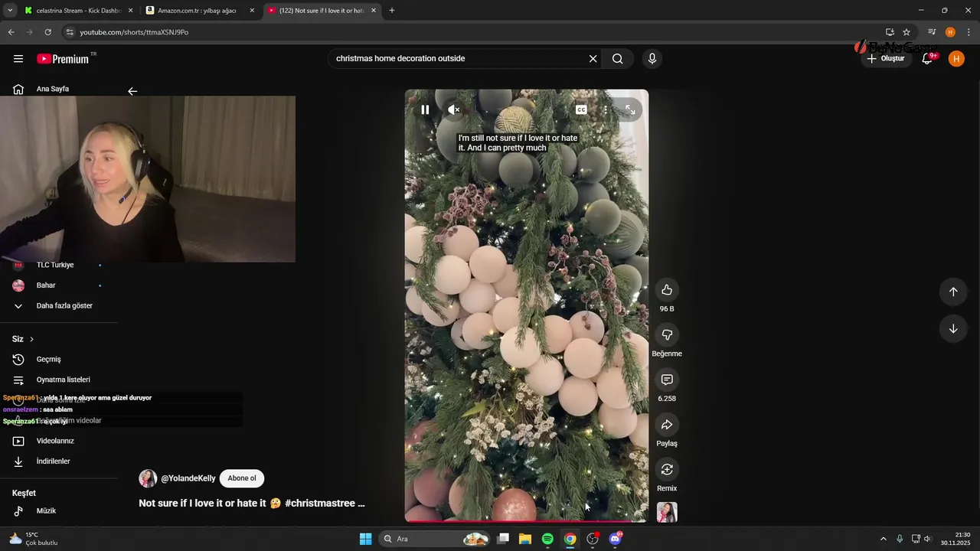Open the YouTube account avatar menu

point(956,59)
